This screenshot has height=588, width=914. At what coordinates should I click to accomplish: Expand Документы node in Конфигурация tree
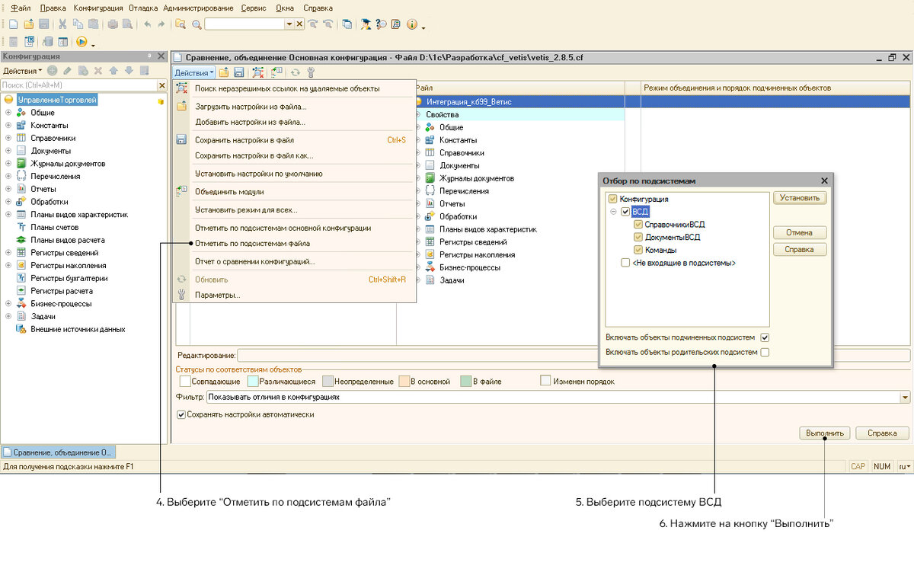(x=8, y=151)
